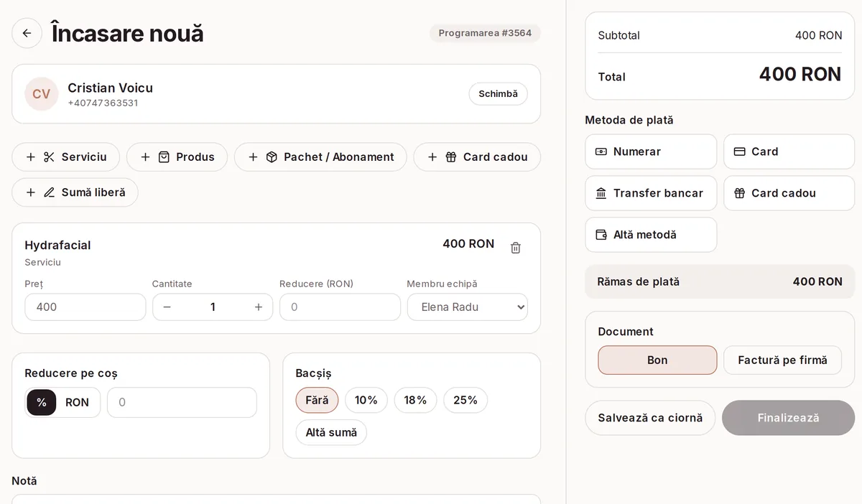Select the 25% tip
The height and width of the screenshot is (504, 862).
[465, 401]
